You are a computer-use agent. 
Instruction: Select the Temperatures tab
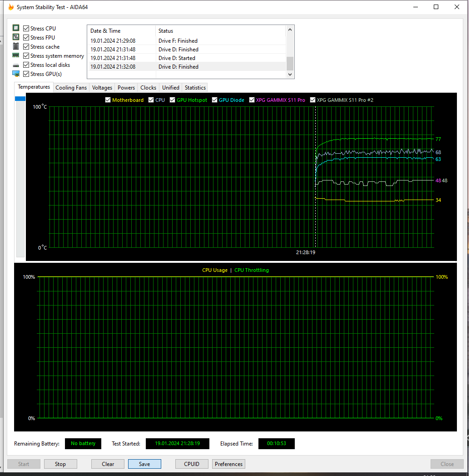click(34, 87)
